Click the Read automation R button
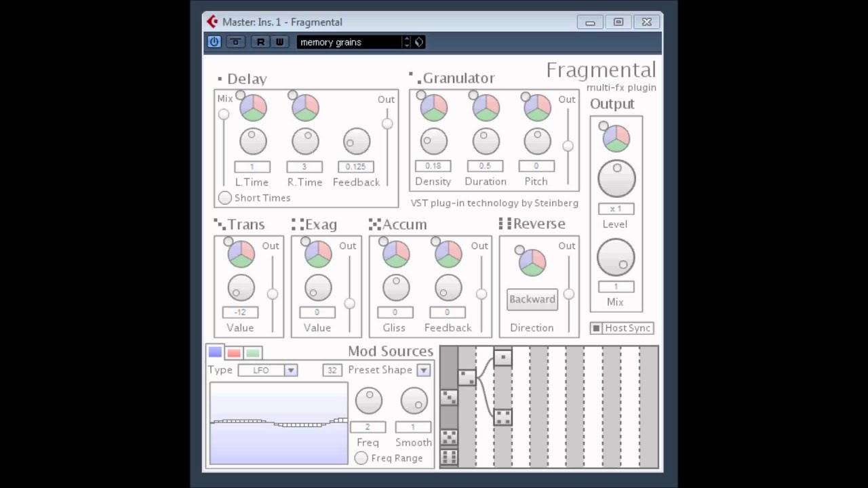This screenshot has width=868, height=488. (260, 42)
